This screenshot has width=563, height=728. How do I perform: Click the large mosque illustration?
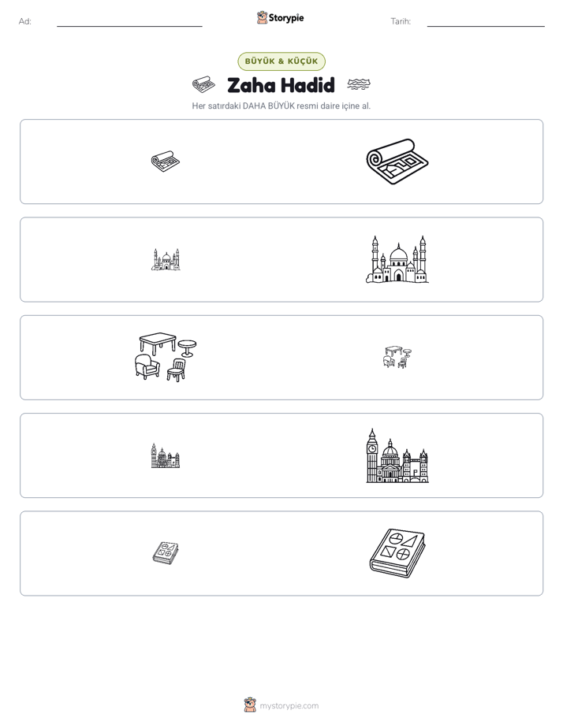coord(397,259)
